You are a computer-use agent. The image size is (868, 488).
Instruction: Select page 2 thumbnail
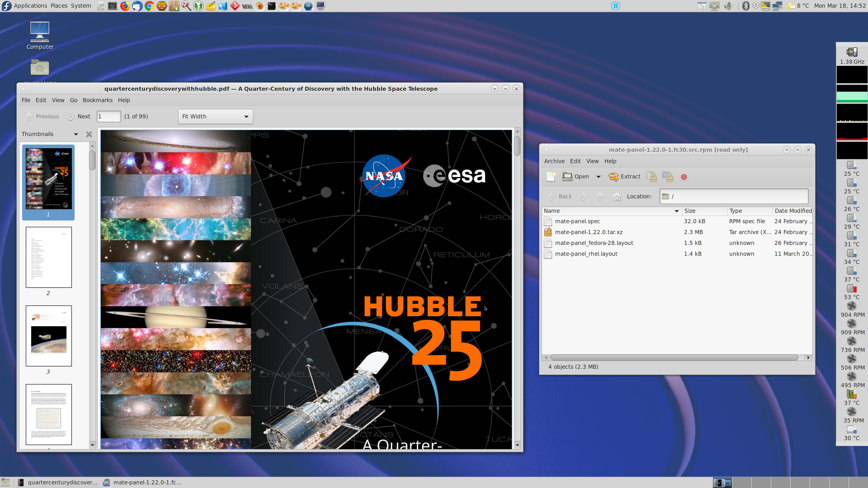click(49, 257)
